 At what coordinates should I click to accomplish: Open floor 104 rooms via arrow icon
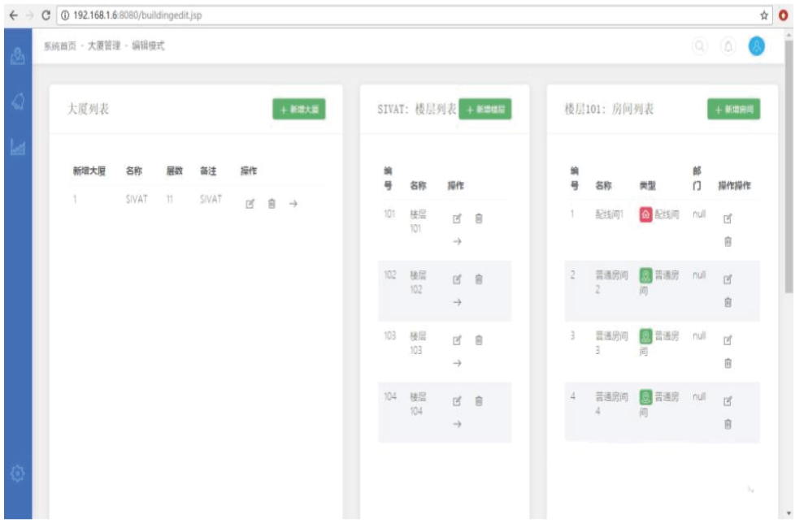click(x=457, y=424)
